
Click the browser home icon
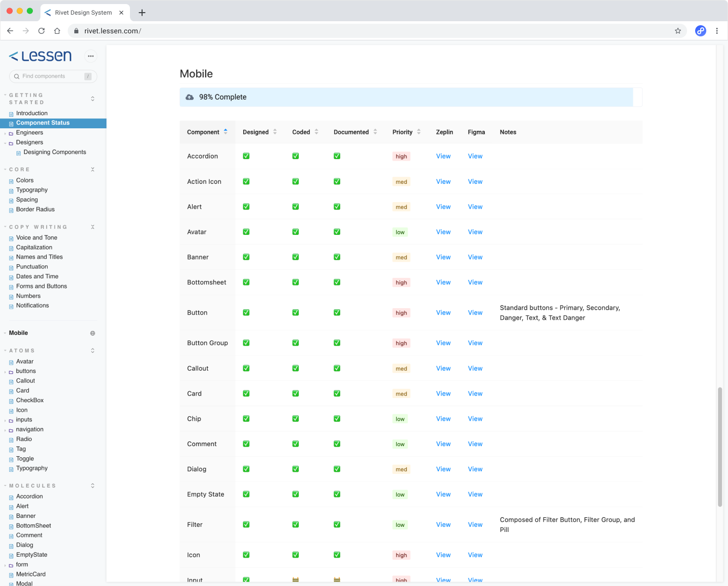(x=57, y=31)
